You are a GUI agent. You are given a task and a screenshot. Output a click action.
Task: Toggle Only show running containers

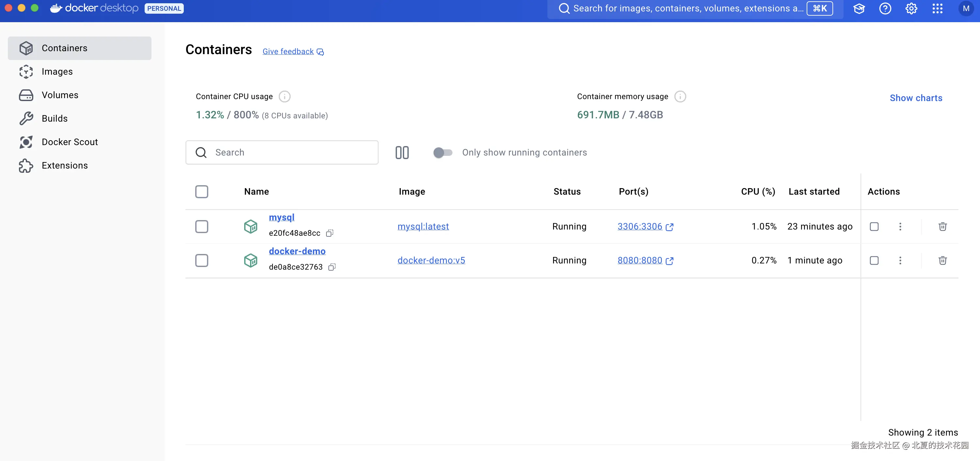pos(442,152)
